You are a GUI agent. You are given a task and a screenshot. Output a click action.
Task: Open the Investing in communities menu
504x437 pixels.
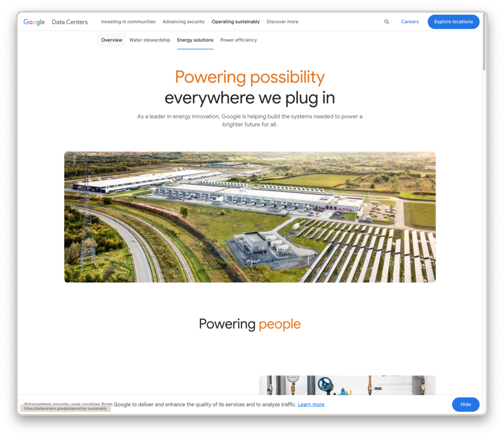128,22
